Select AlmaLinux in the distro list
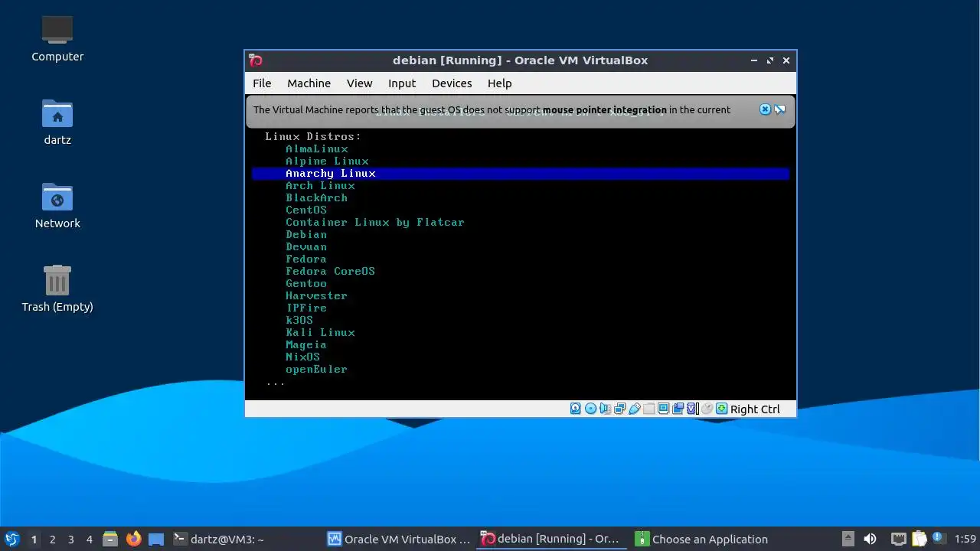This screenshot has width=980, height=551. point(317,149)
